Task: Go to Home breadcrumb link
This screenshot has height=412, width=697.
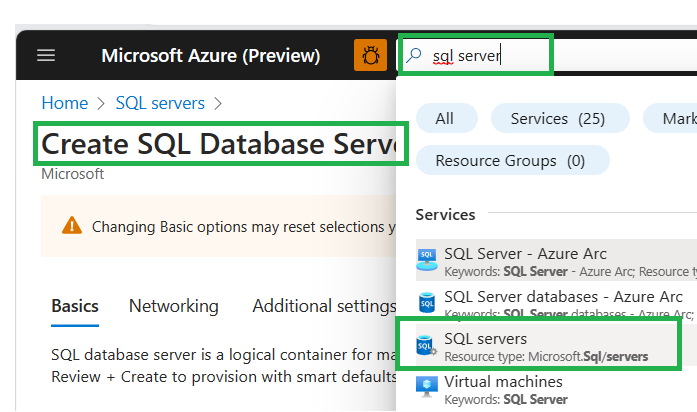Action: (x=65, y=103)
